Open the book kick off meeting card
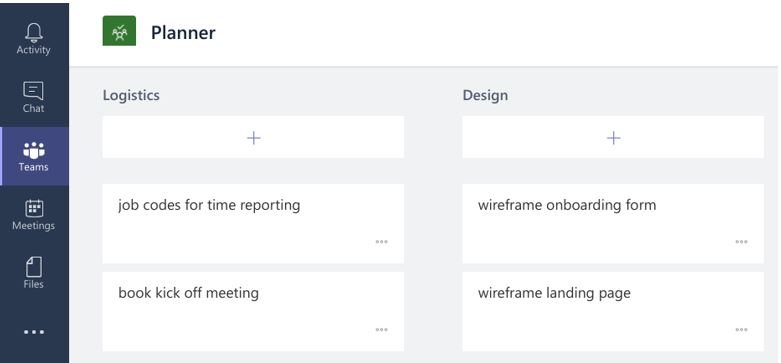Screen dimensions: 781x363 (x=253, y=311)
